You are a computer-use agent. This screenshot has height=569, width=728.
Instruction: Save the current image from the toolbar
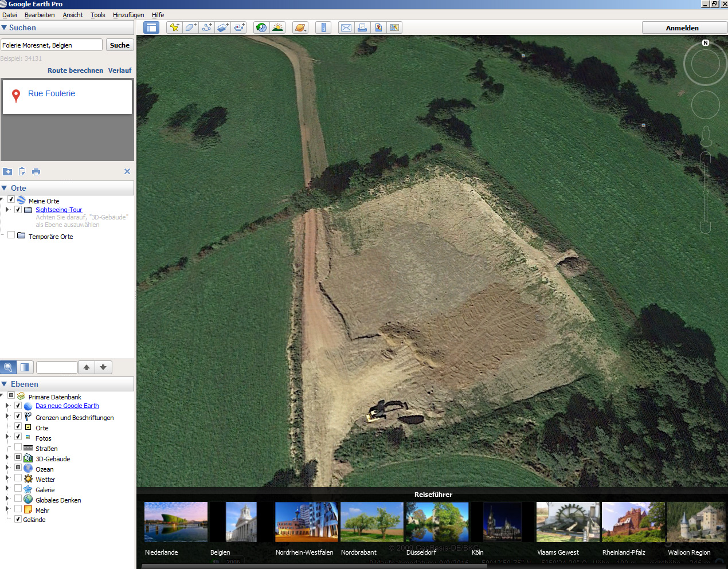tap(378, 28)
